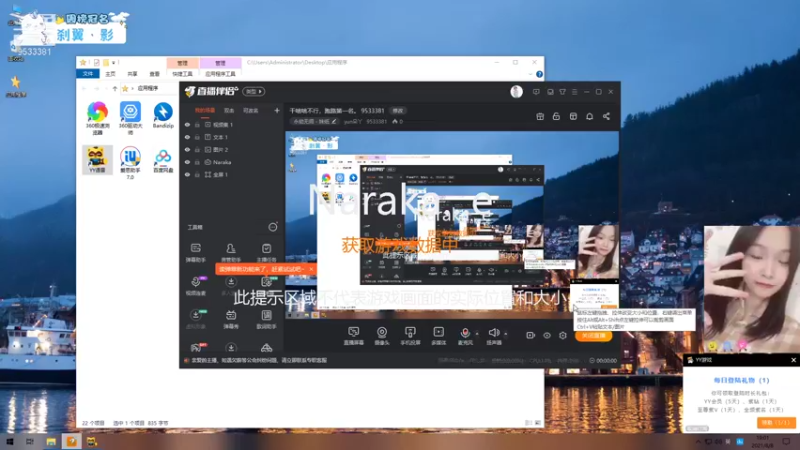Click the share icon in the header

606,116
